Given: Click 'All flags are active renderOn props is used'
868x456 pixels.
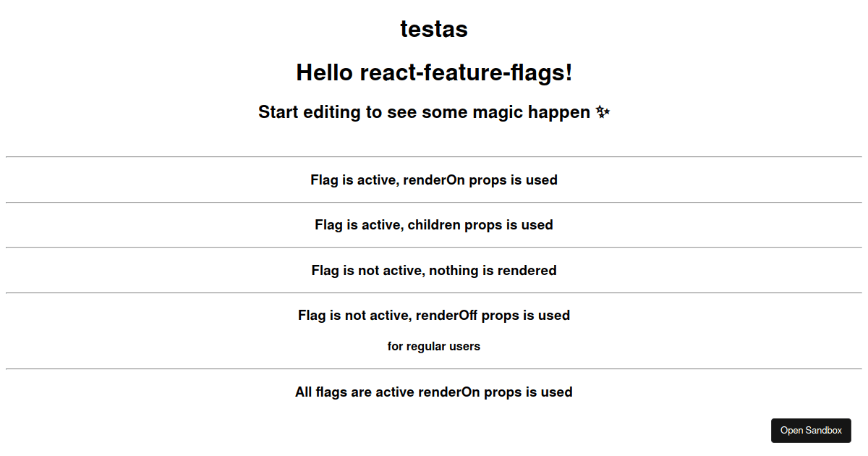Looking at the screenshot, I should [434, 392].
